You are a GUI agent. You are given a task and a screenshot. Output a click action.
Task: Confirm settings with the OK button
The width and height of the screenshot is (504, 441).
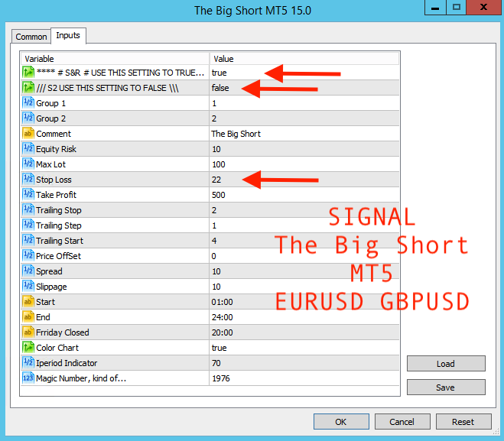coord(341,421)
